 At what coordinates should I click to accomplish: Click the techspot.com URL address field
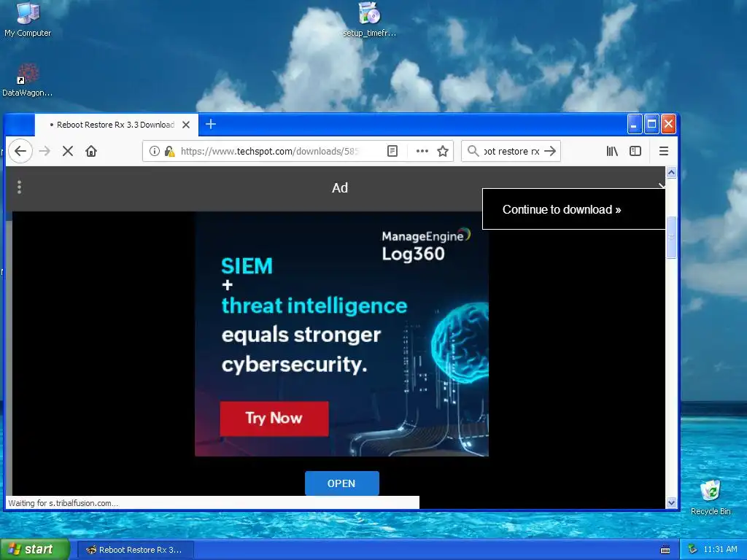pos(270,151)
